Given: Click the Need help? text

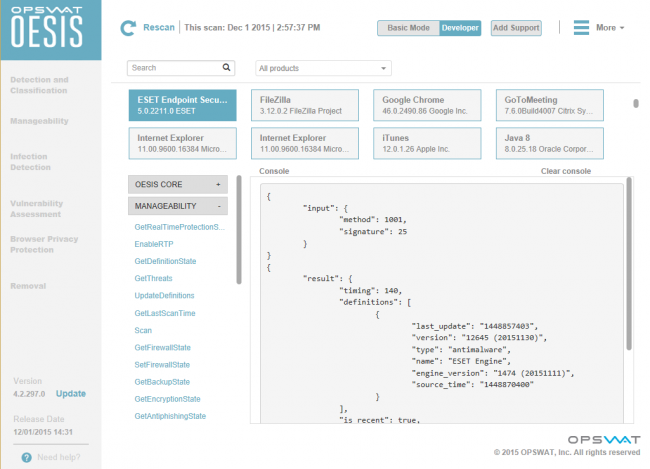Looking at the screenshot, I should pyautogui.click(x=59, y=457).
